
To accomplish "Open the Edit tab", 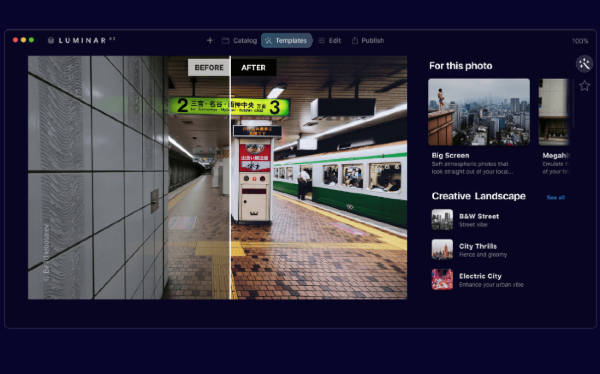I will pyautogui.click(x=330, y=41).
